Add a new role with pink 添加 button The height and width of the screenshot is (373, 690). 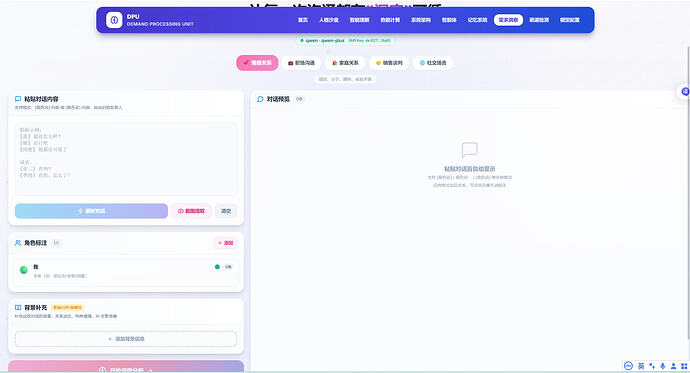[x=225, y=243]
